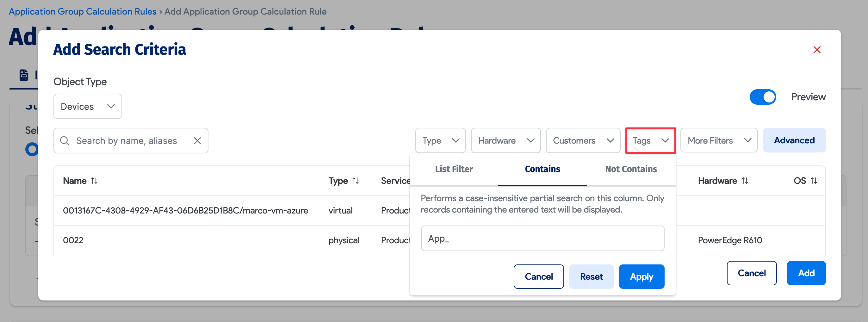The image size is (868, 322).
Task: Click the magnifier search icon
Action: tap(64, 141)
